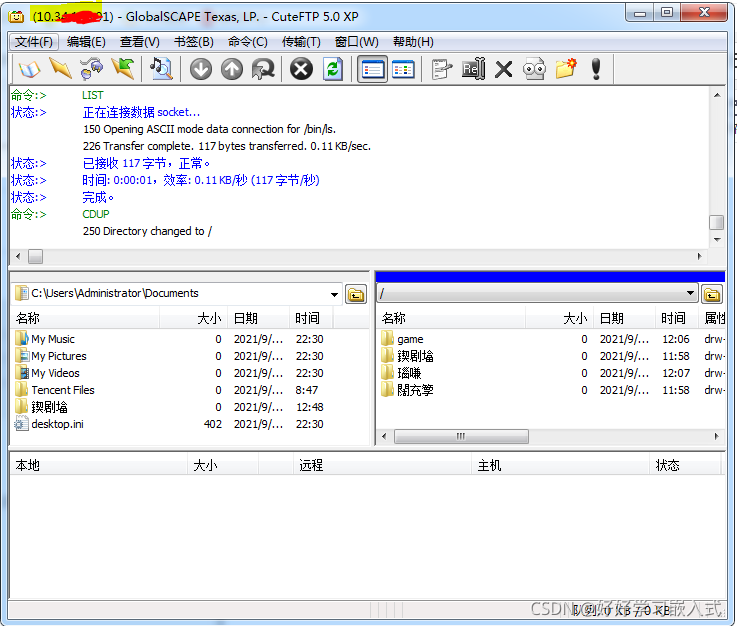The image size is (737, 626).
Task: Click local pane parent folder button
Action: 356,295
